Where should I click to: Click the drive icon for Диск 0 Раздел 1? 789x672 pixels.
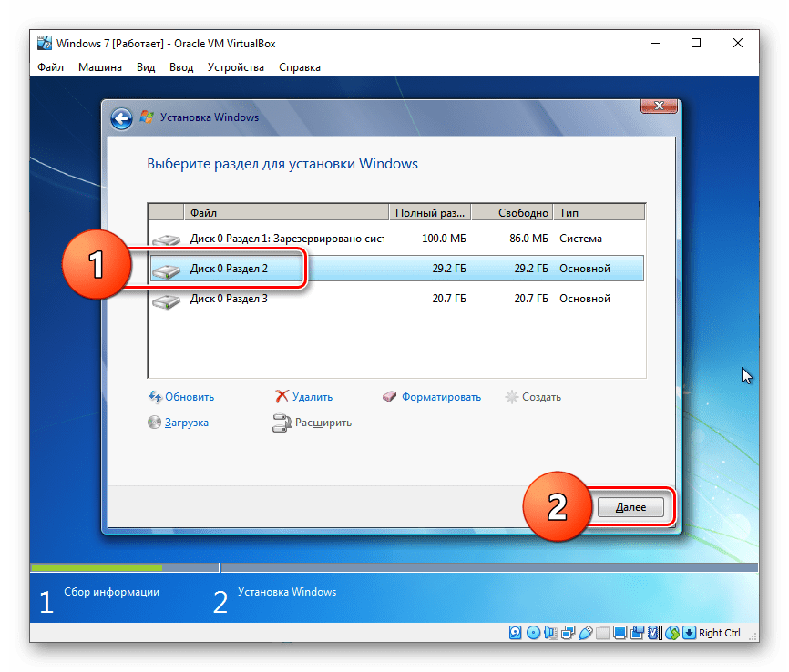click(166, 239)
